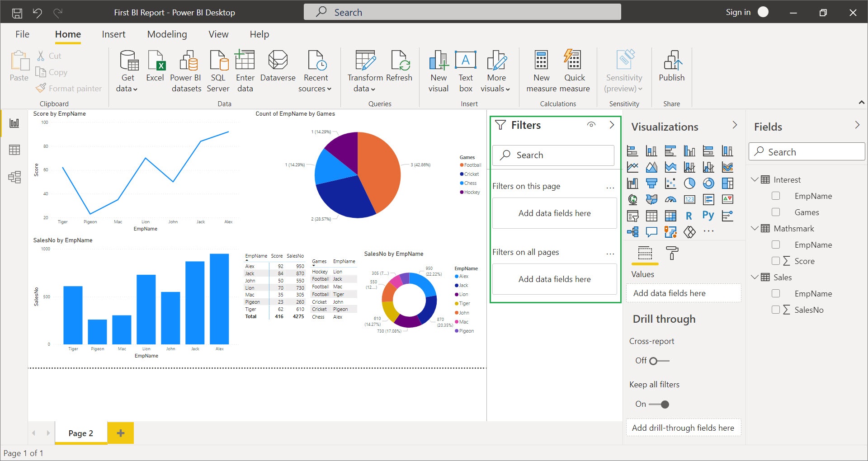Open the Insert ribbon tab
868x461 pixels.
tap(113, 34)
